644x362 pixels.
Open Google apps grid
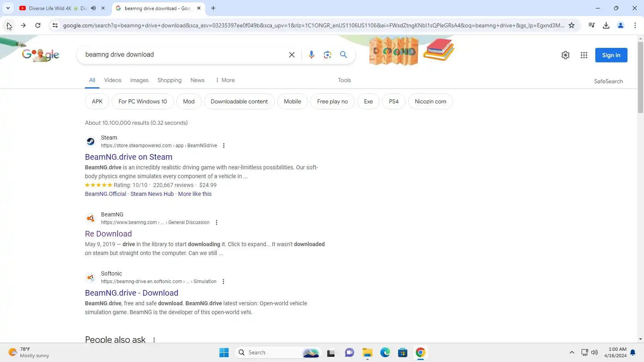(x=584, y=55)
